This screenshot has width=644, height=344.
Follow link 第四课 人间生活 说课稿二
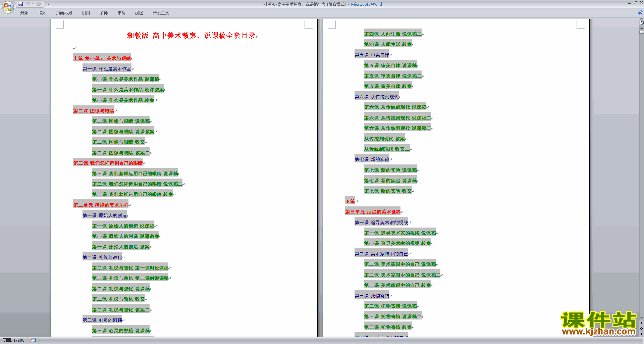pos(393,34)
